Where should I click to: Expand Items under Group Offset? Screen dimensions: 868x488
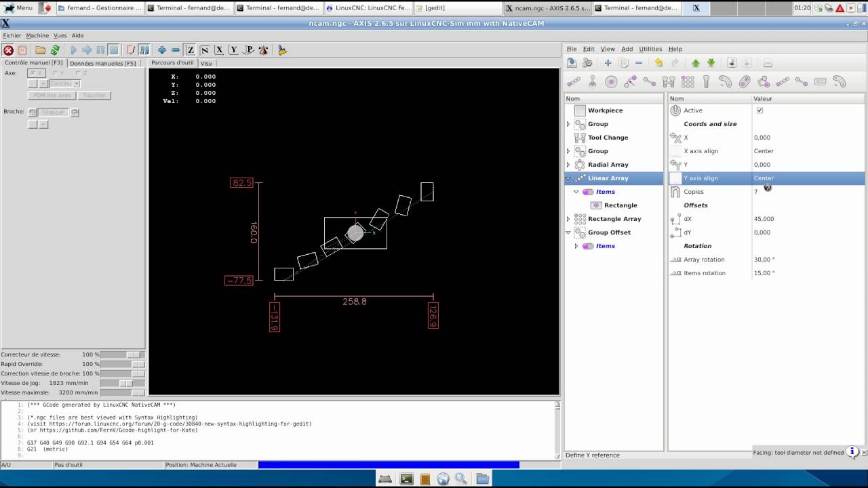[576, 246]
